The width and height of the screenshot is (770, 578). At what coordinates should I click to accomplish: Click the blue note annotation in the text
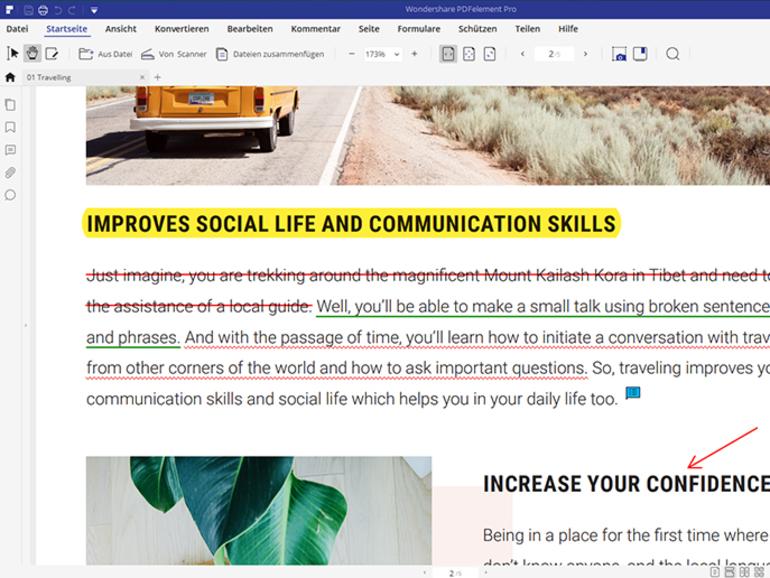click(633, 392)
